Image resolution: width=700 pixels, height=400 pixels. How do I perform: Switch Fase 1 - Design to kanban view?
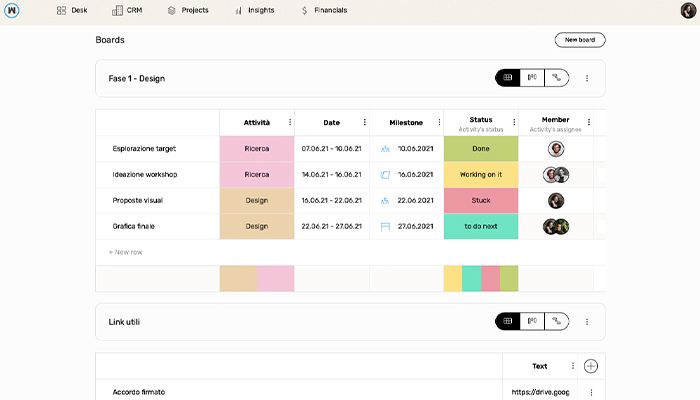tap(532, 78)
